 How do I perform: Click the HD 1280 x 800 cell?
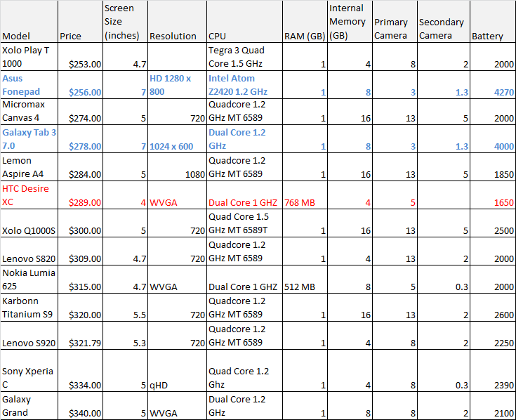click(x=177, y=85)
